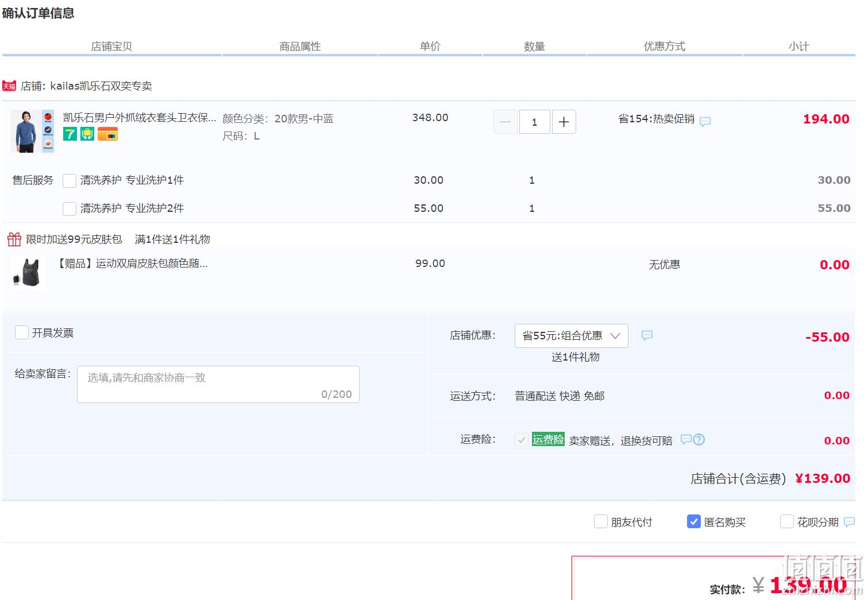Click comment icon in 运费险 row

[x=685, y=439]
